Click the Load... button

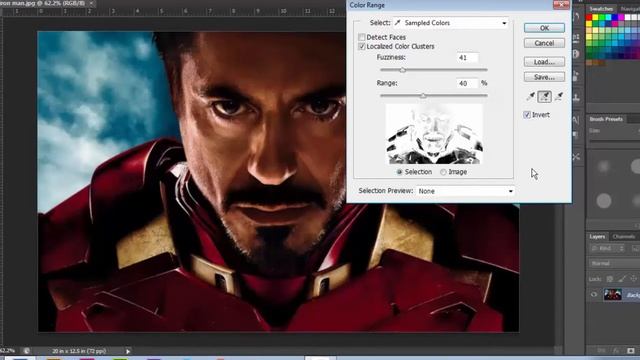pyautogui.click(x=544, y=62)
